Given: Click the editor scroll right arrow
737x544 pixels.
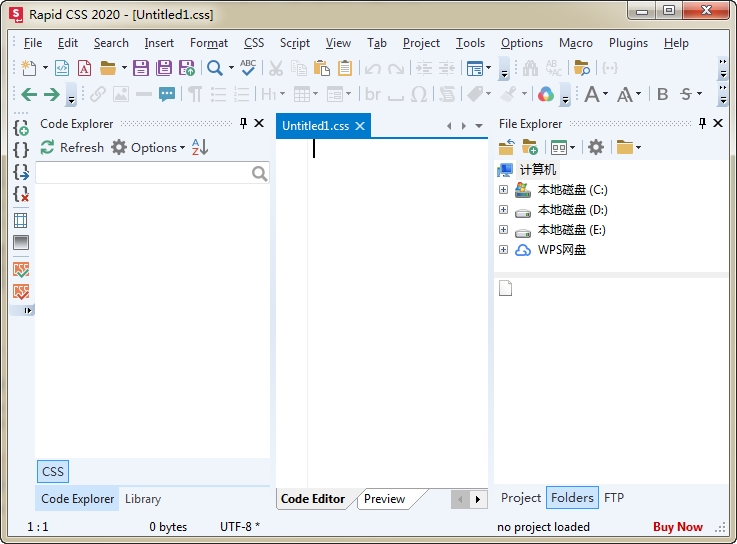Looking at the screenshot, I should (478, 499).
